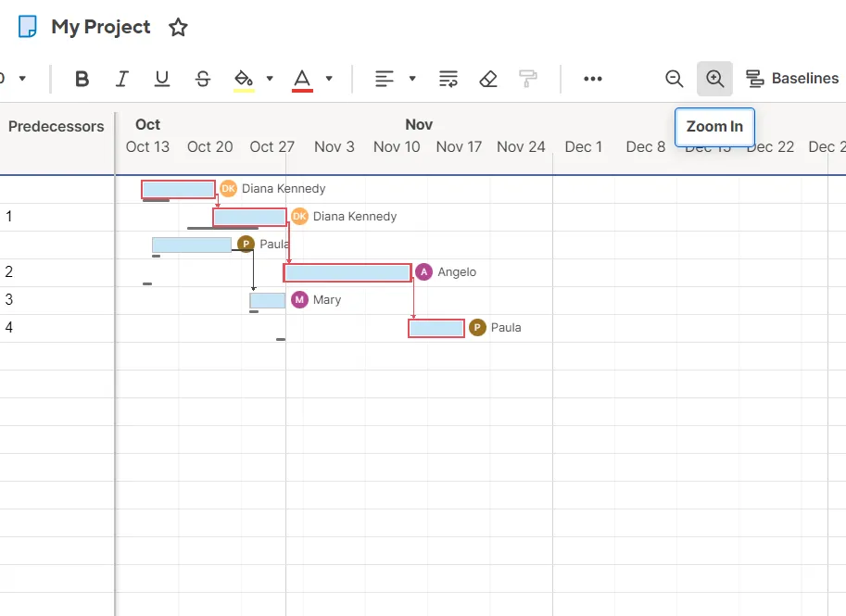
Task: Click the Oct 13 week header
Action: point(147,146)
